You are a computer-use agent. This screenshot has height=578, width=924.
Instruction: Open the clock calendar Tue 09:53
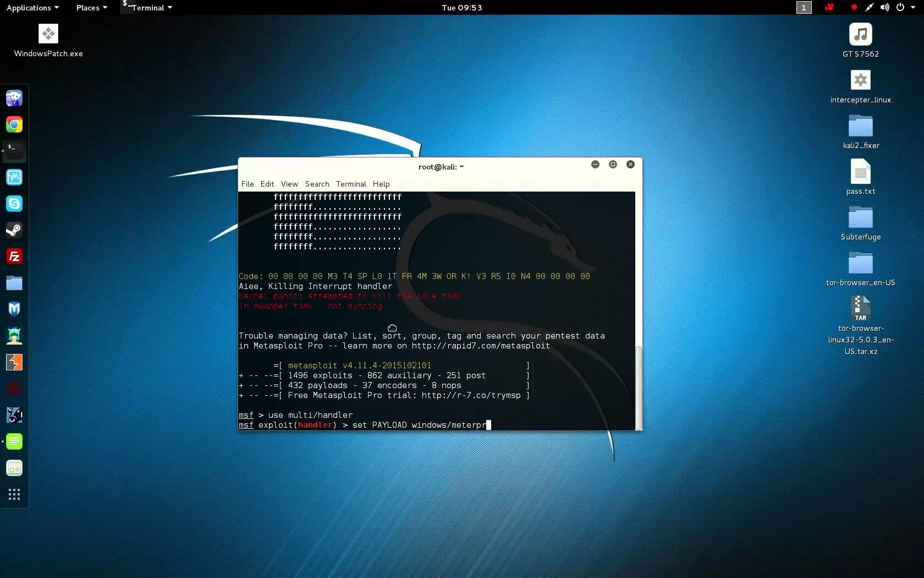(462, 8)
